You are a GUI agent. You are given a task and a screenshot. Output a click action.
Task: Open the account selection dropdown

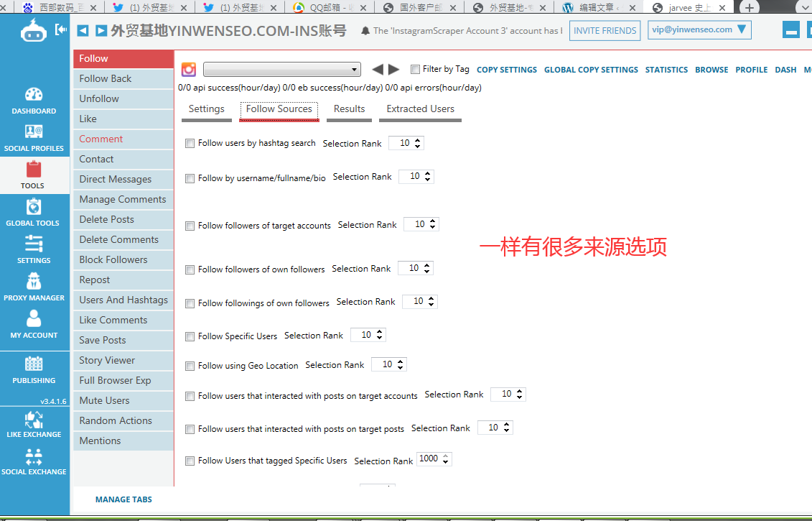pos(281,69)
